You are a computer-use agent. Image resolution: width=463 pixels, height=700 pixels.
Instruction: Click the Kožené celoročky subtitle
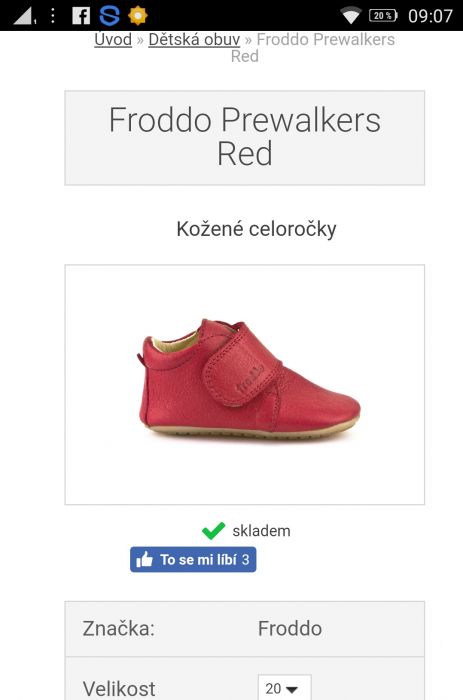click(256, 229)
